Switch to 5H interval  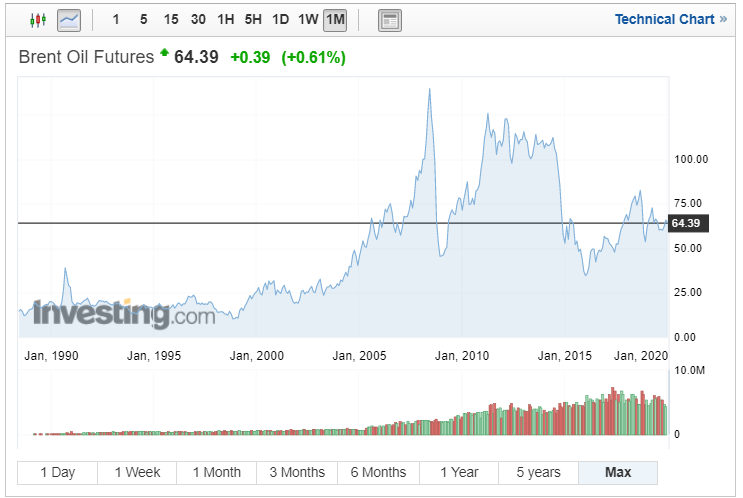coord(253,19)
